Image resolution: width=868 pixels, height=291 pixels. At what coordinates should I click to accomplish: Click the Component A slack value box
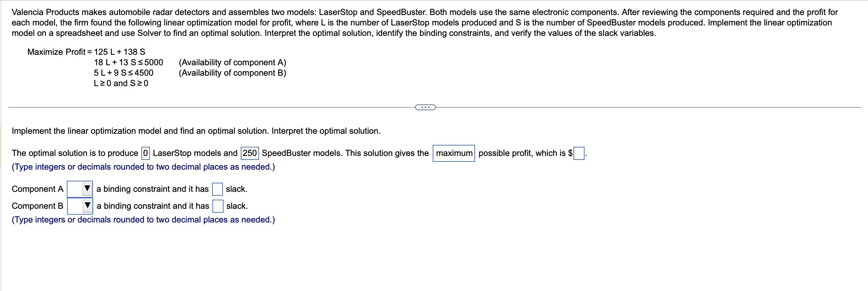point(218,189)
